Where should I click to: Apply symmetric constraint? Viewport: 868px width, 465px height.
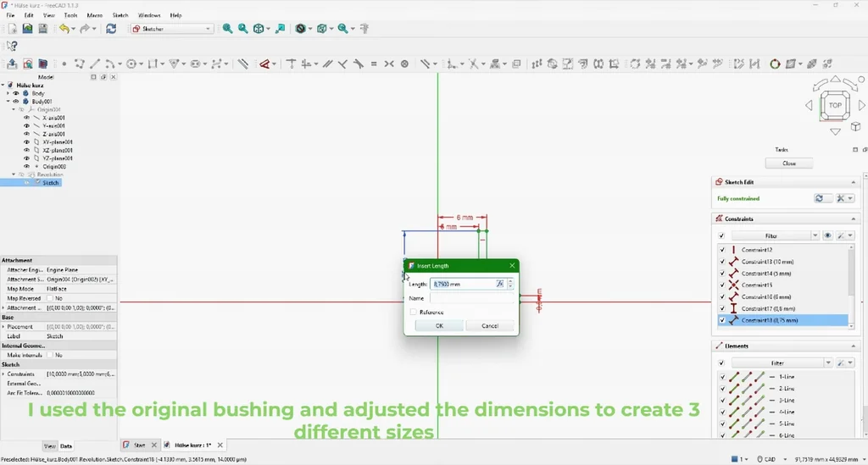(389, 64)
